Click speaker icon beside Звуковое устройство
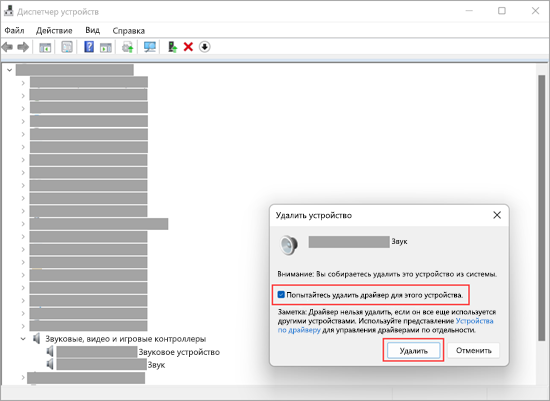The height and width of the screenshot is (401, 550). [50, 352]
